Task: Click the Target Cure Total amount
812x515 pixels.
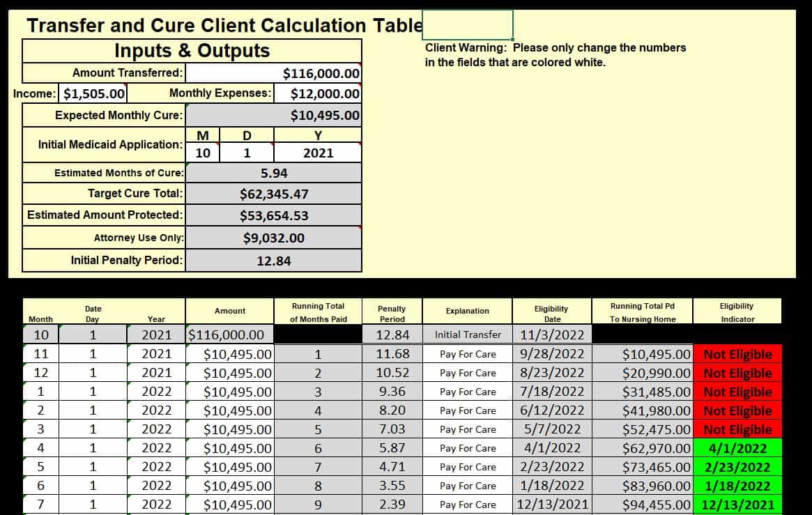Action: pos(274,194)
